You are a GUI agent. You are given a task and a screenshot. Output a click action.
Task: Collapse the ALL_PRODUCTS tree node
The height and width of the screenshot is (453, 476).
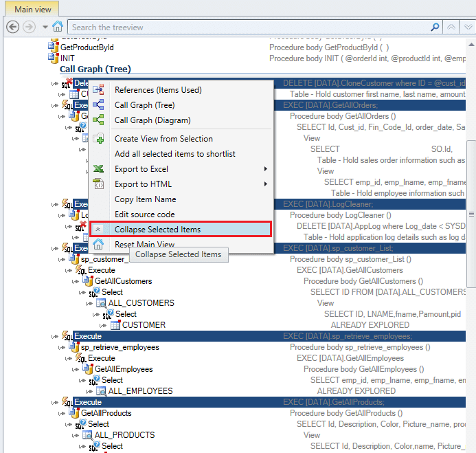[75, 435]
